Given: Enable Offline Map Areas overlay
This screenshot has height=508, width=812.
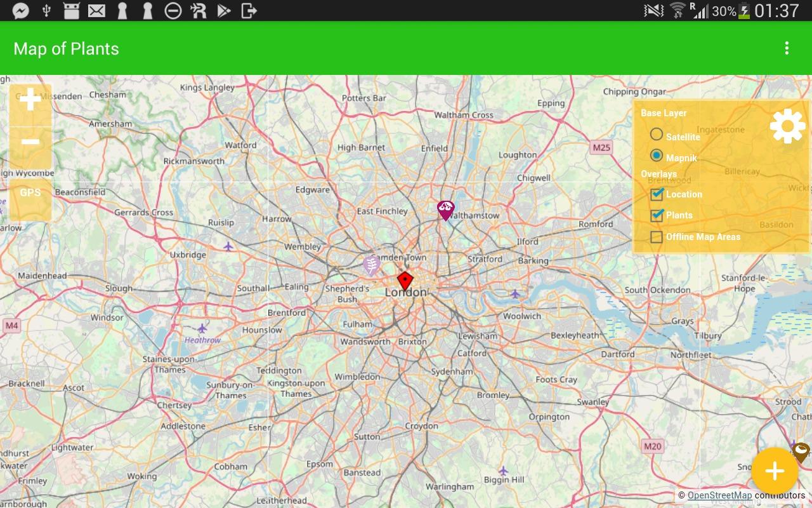Looking at the screenshot, I should [x=657, y=237].
